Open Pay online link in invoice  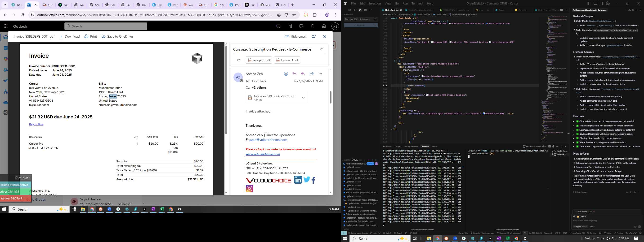(36, 124)
